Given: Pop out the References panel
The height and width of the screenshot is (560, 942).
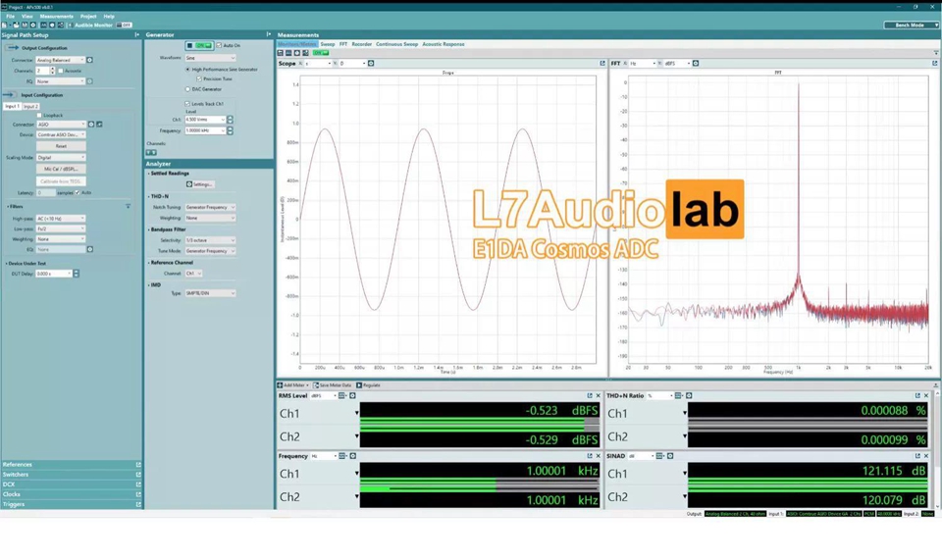Looking at the screenshot, I should (138, 464).
